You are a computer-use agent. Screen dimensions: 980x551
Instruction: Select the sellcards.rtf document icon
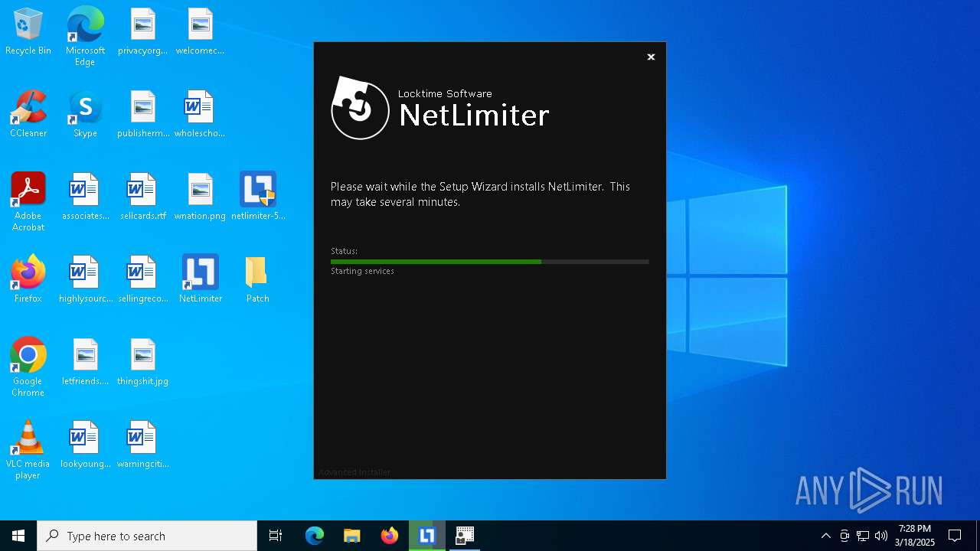coord(142,197)
